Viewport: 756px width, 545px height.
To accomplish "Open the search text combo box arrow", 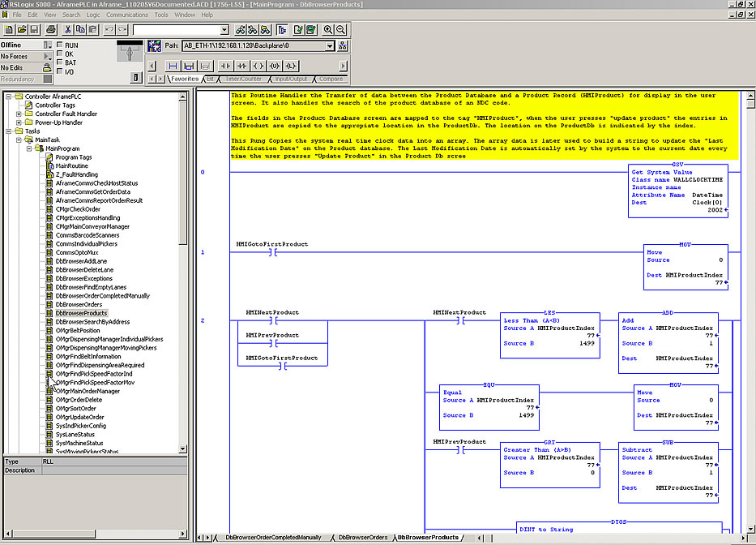I will coord(224,30).
